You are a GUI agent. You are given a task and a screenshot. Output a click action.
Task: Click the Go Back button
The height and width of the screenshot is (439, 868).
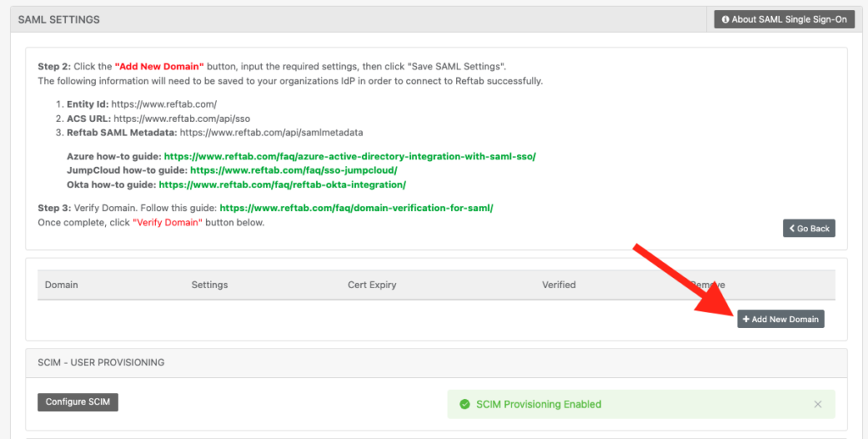tap(809, 228)
